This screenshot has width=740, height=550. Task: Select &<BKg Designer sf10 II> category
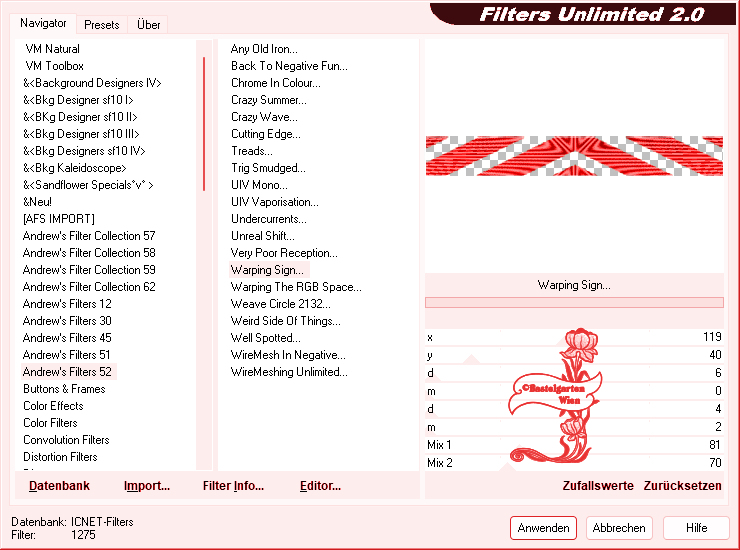point(80,117)
